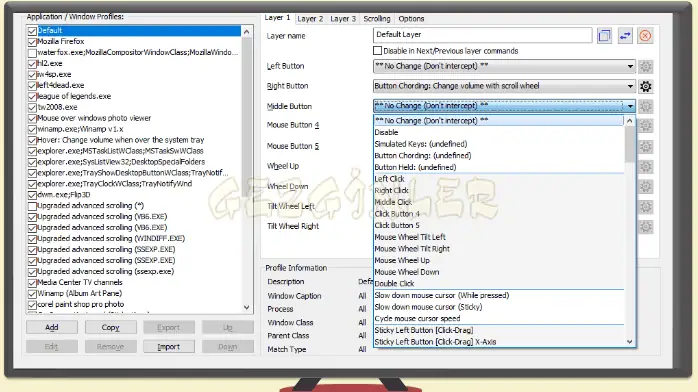698x392 pixels.
Task: Click the Edit button
Action: pos(52,347)
